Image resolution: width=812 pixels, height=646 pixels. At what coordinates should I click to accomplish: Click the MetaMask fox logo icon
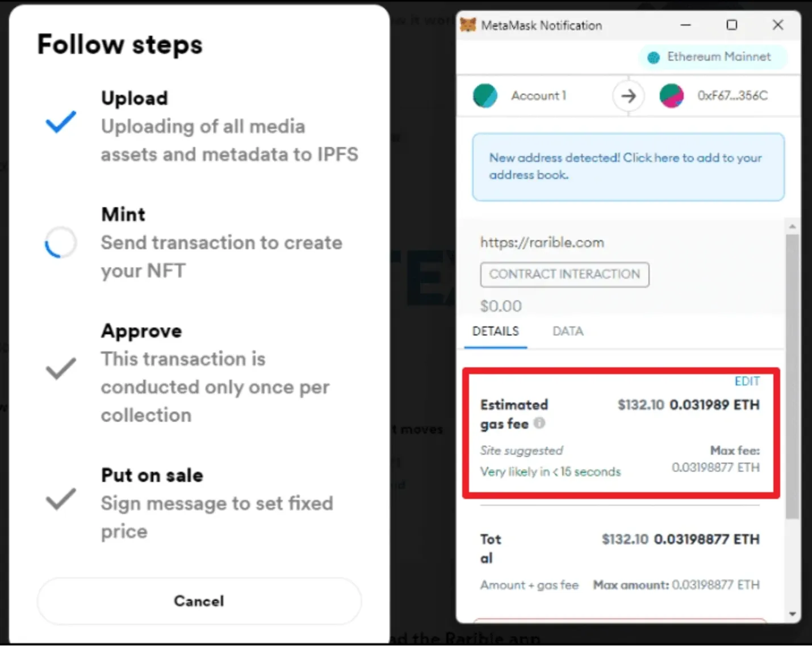click(x=468, y=25)
